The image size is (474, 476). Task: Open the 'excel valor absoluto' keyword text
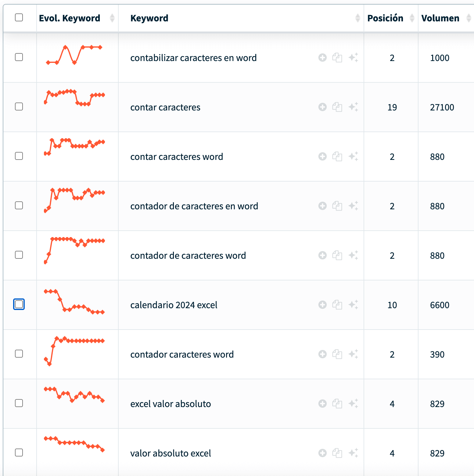[171, 404]
